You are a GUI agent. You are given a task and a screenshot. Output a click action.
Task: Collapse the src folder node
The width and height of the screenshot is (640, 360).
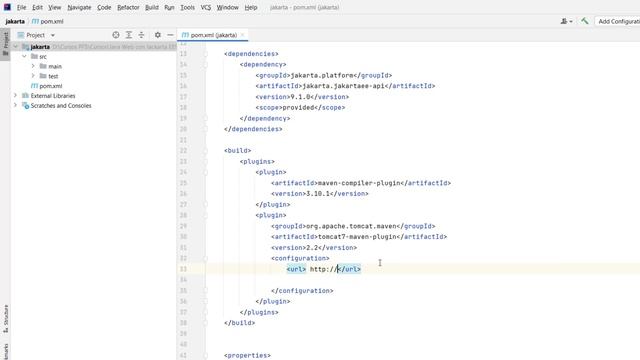click(x=24, y=56)
